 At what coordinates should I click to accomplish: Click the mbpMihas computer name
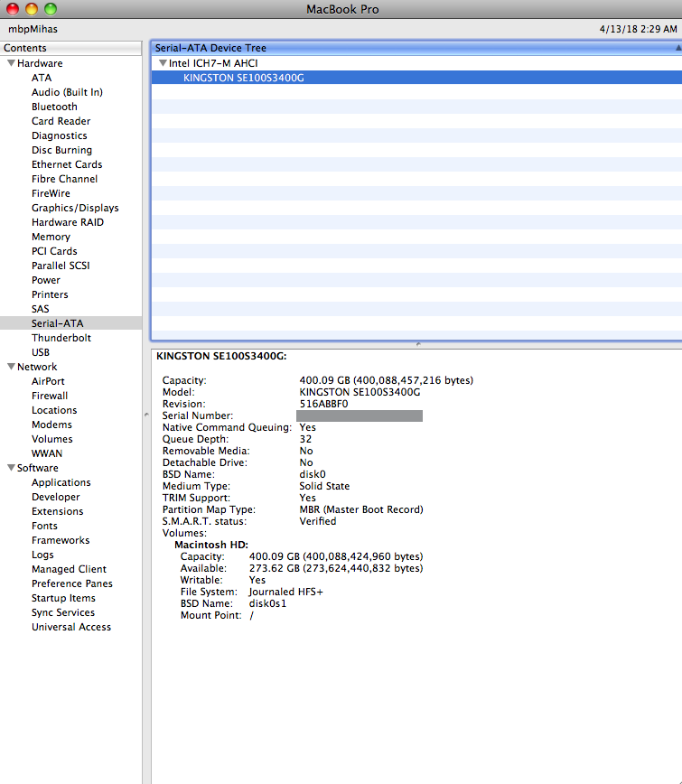pos(33,29)
